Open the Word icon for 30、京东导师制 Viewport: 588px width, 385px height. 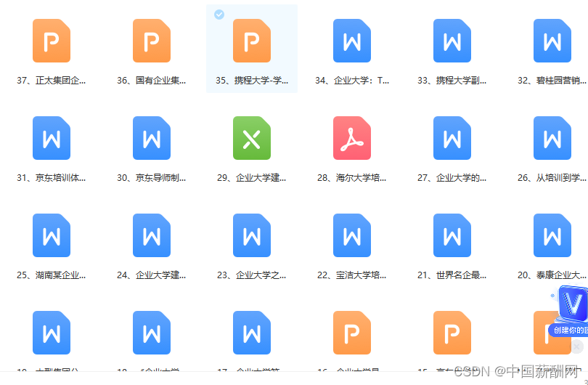click(x=152, y=138)
